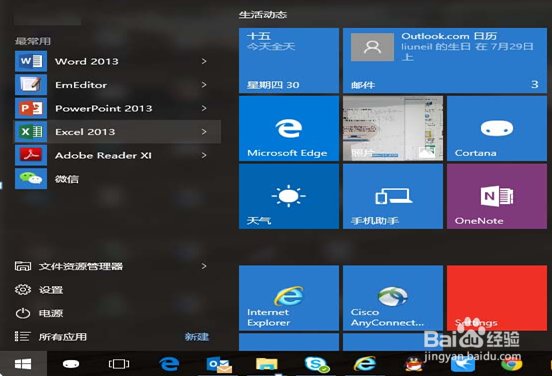
Task: Open the 照片 photos tile
Action: click(393, 129)
